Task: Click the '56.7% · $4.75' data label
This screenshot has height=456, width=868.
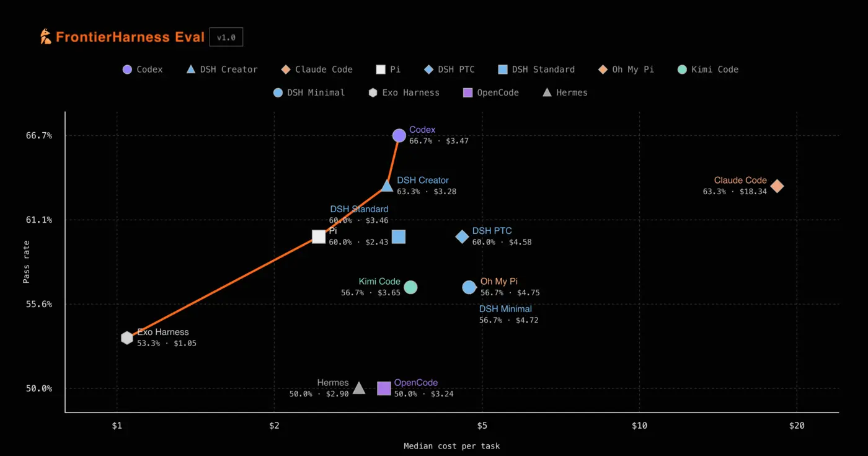Action: click(x=510, y=293)
